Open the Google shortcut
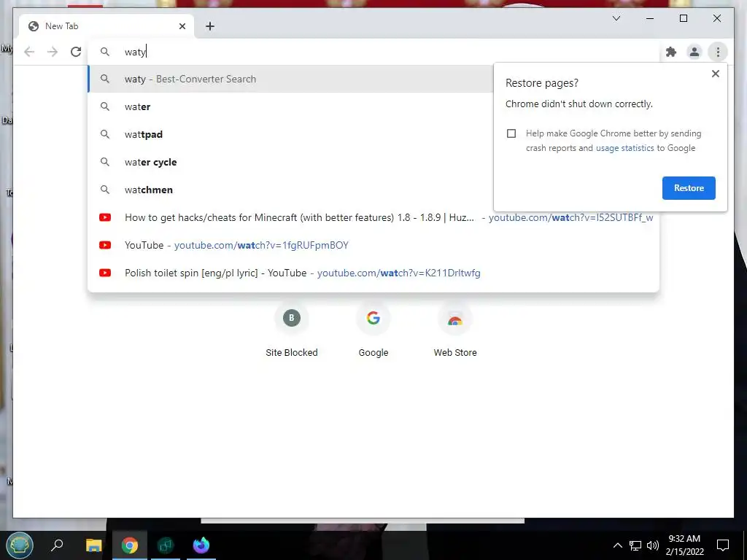 373,331
